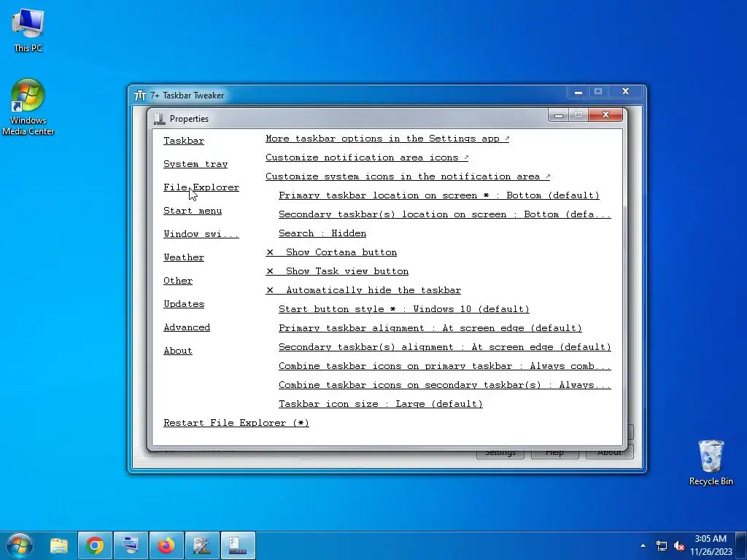Open More taskbar options in the Settings app
The width and height of the screenshot is (747, 560).
point(387,139)
